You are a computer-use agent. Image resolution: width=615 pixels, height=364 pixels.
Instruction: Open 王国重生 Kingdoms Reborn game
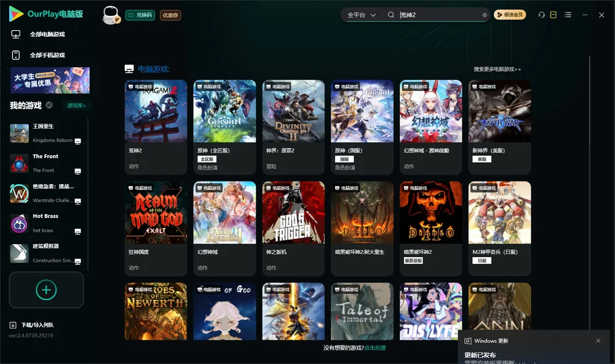tap(45, 133)
